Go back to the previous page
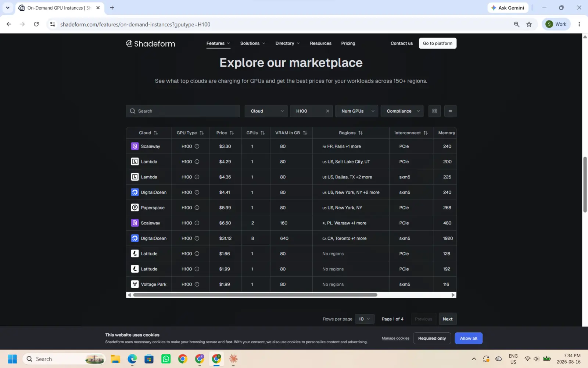The height and width of the screenshot is (368, 588). click(x=9, y=24)
